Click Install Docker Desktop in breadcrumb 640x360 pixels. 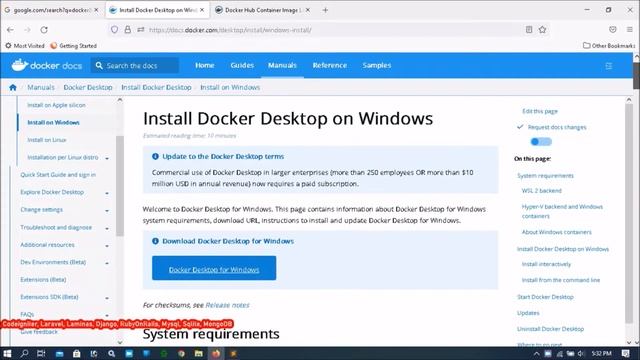(x=156, y=87)
